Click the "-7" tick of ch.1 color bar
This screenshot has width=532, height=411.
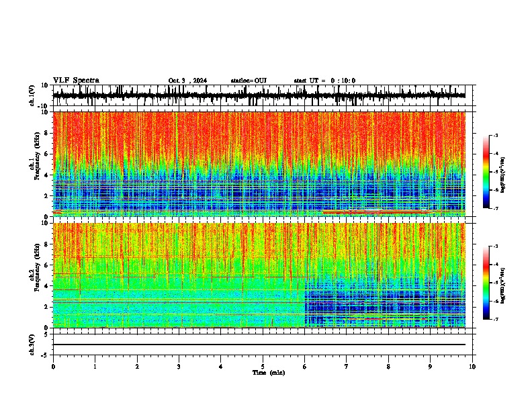click(x=496, y=208)
